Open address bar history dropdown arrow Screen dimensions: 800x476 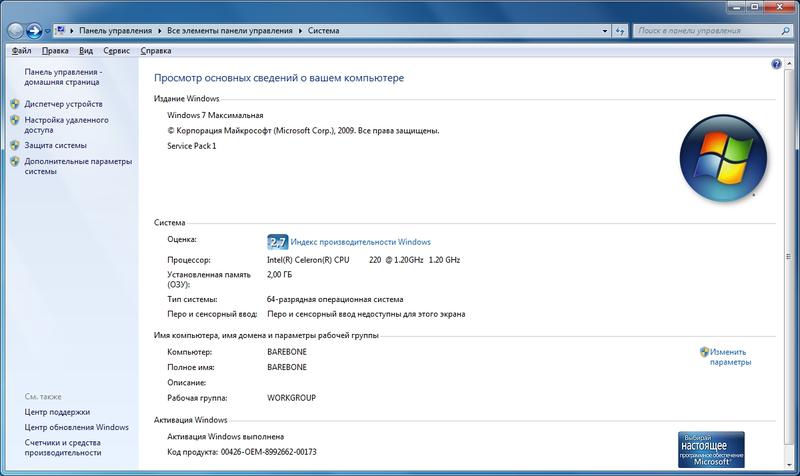605,31
